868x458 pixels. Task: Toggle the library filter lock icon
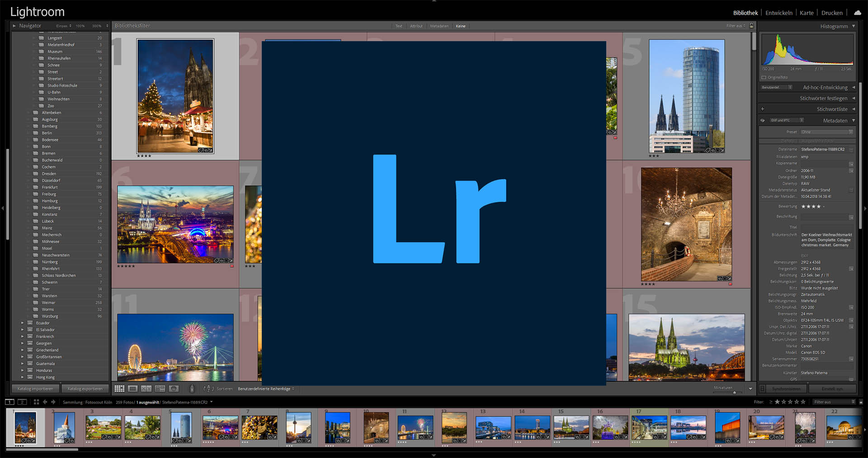click(752, 26)
